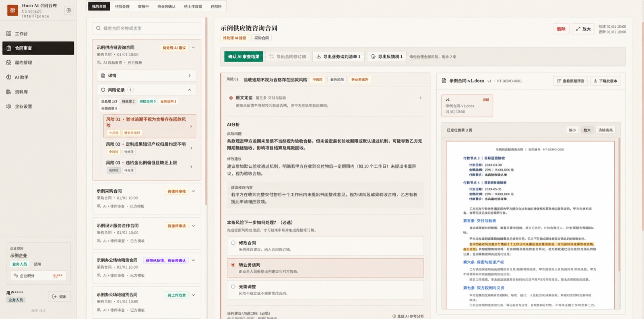Click 放大 in the document viewer toolbar
The width and height of the screenshot is (644, 319).
pos(587,130)
